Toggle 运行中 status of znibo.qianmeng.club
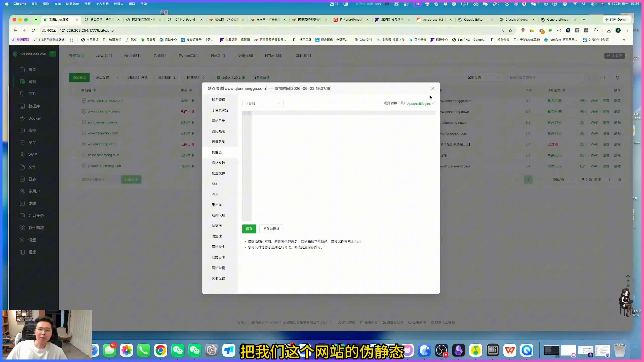The width and height of the screenshot is (644, 362). [x=187, y=155]
